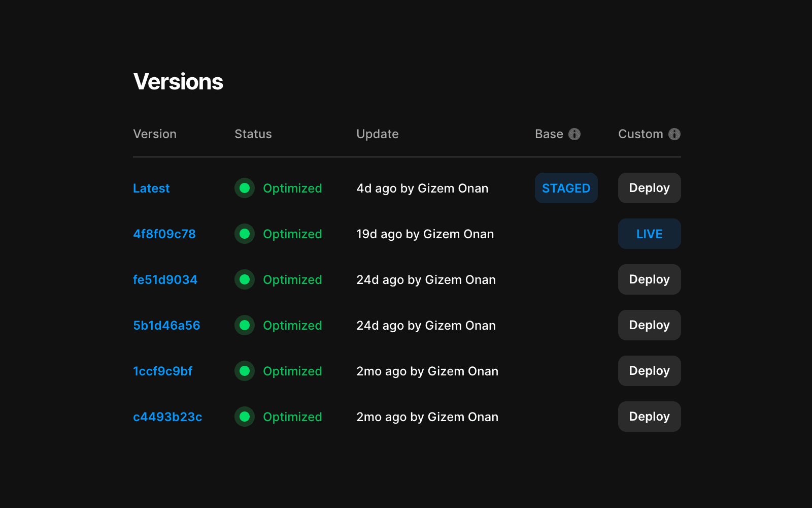Open version fe51d9034 details
Screen dimensions: 812x508
(165, 280)
